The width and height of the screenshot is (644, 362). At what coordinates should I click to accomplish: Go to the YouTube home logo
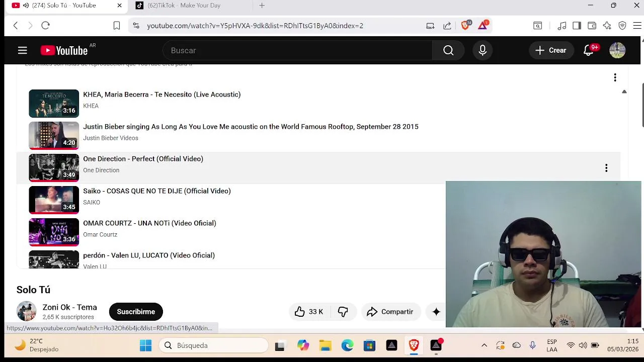pos(64,50)
